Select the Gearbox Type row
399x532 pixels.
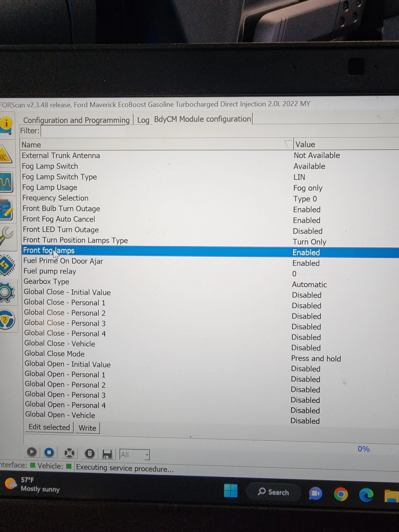(x=211, y=283)
